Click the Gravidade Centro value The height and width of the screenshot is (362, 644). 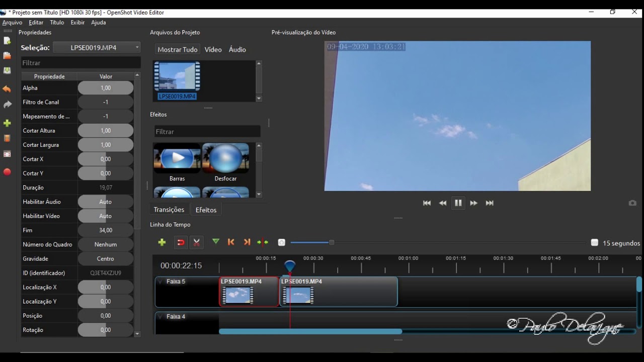(106, 258)
